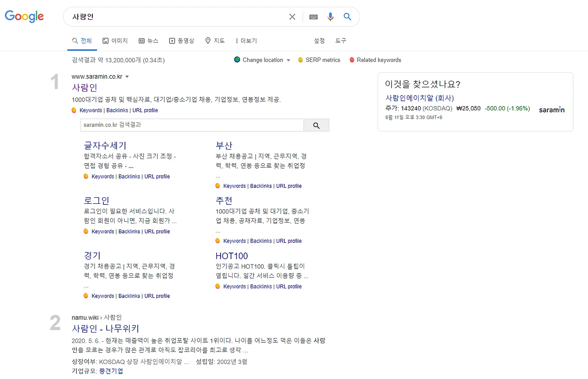The height and width of the screenshot is (379, 588).
Task: Open the 글자수세기 sitelink
Action: pos(105,146)
